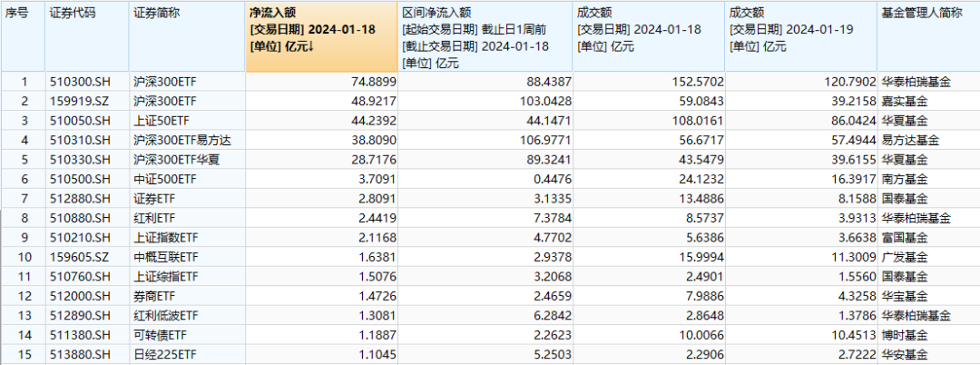Open the 159919.SZ code cell
Viewport: 980px width, 365px height.
(79, 101)
